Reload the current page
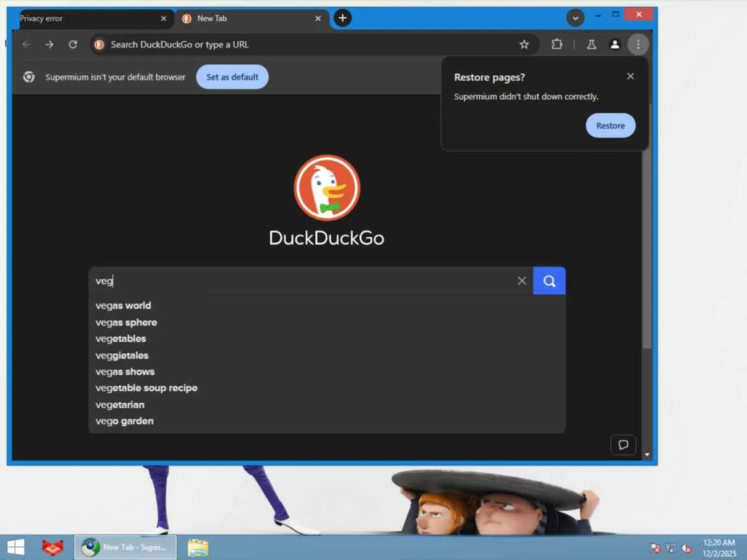Image resolution: width=747 pixels, height=560 pixels. [73, 44]
